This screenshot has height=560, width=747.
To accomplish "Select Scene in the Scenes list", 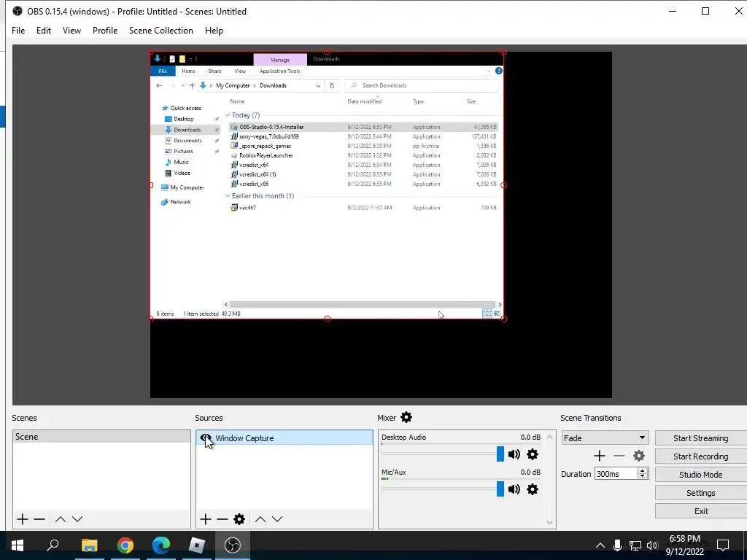I will 101,437.
